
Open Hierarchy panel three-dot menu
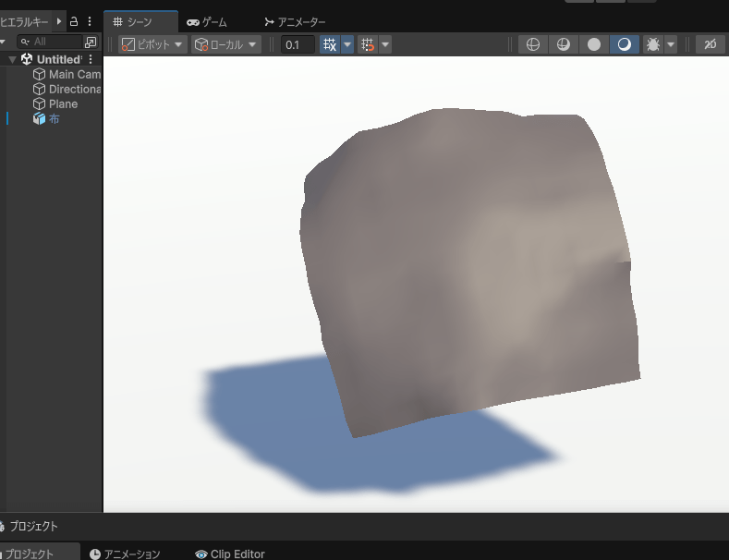[90, 21]
